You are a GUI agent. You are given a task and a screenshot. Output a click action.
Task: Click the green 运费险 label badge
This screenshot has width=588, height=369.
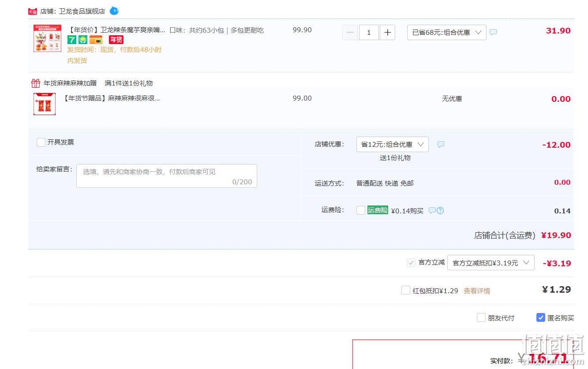[x=378, y=210]
